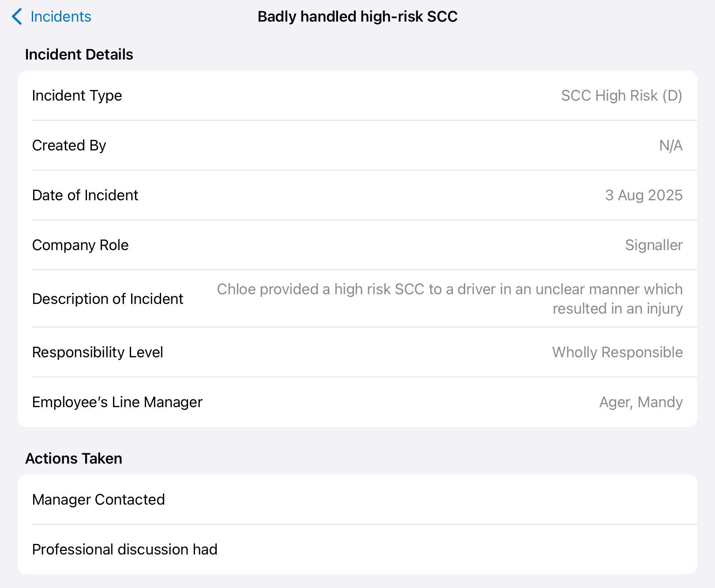
Task: Select the Description of Incident label
Action: [x=108, y=299]
